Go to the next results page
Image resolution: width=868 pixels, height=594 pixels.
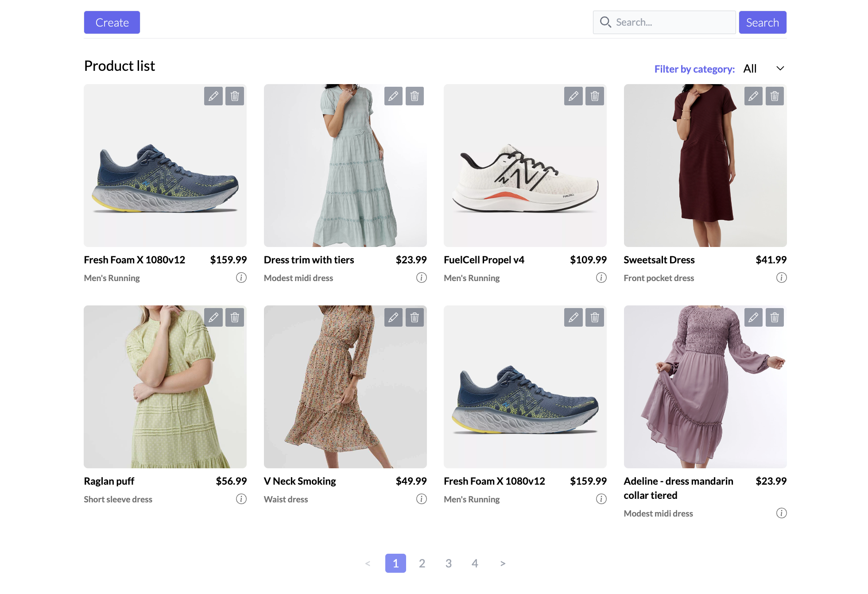click(503, 563)
